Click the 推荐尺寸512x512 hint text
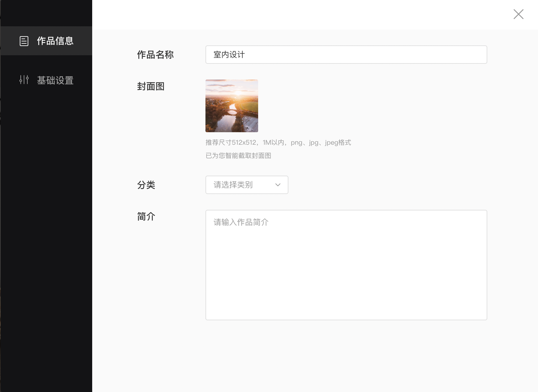Image resolution: width=538 pixels, height=392 pixels. (278, 142)
